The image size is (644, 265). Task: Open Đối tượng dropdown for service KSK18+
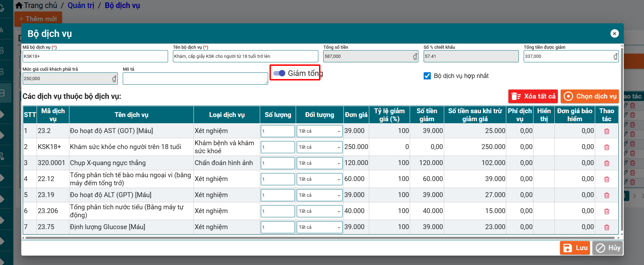(x=319, y=147)
